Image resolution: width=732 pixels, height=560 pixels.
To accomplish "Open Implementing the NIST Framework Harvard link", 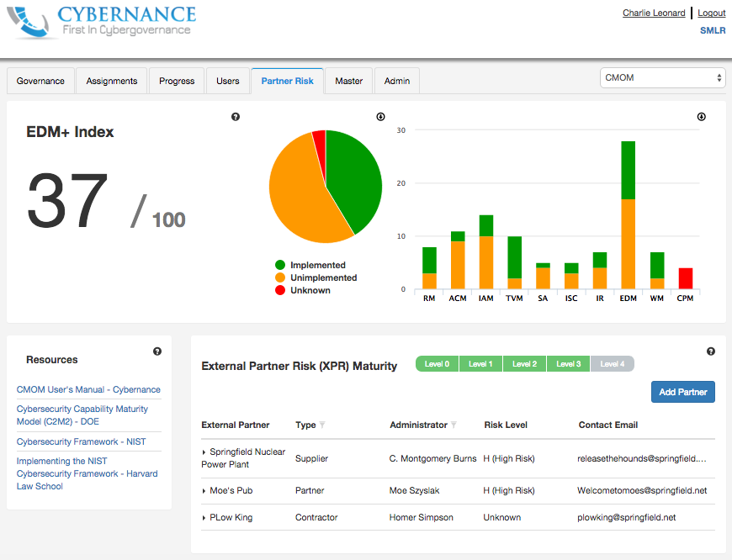I will (87, 473).
